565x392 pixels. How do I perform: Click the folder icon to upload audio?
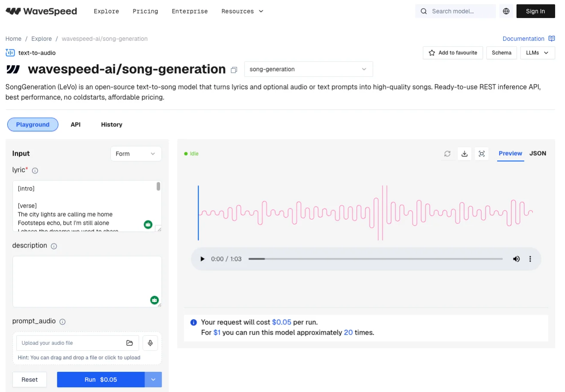[130, 343]
